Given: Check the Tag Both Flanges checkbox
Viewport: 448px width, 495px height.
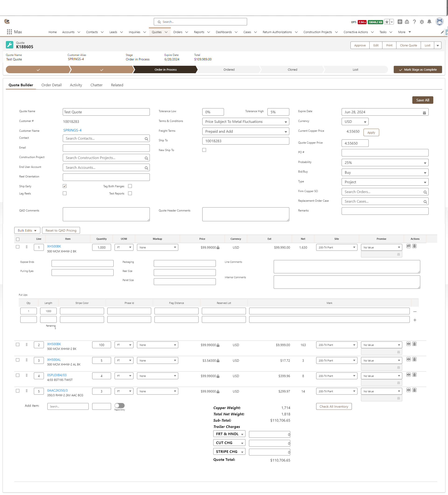Looking at the screenshot, I should [x=130, y=186].
